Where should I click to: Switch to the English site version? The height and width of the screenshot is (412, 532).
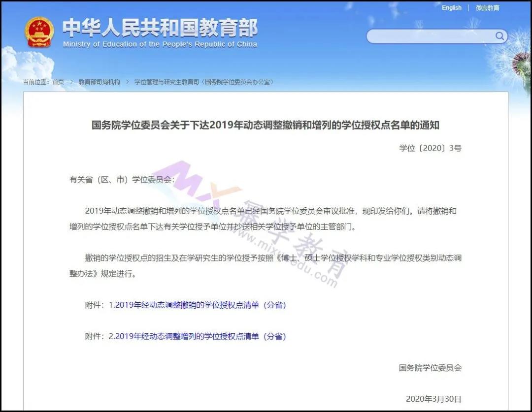pos(451,8)
